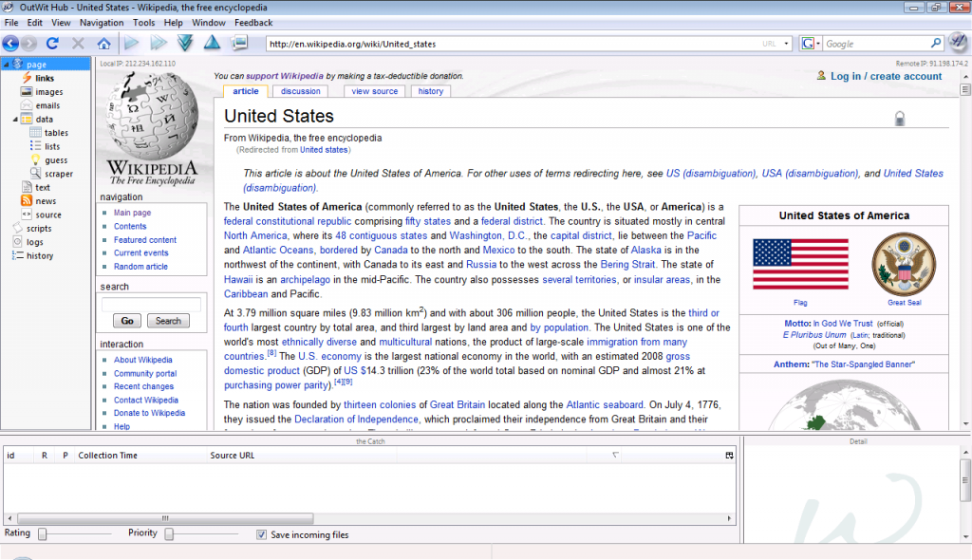Click the upward triangle icon in toolbar

click(212, 44)
